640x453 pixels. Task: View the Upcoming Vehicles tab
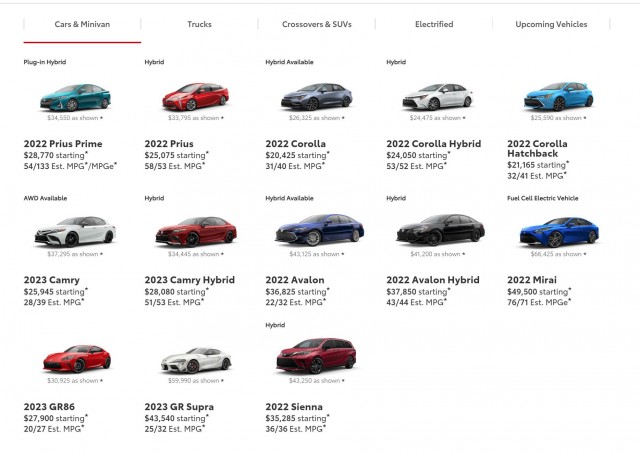click(551, 24)
